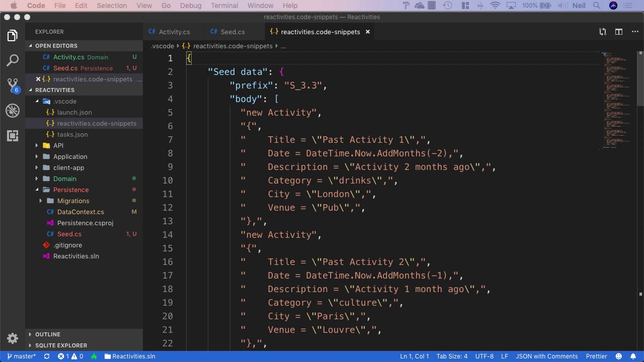Synchronize changes from the status bar

click(47, 356)
